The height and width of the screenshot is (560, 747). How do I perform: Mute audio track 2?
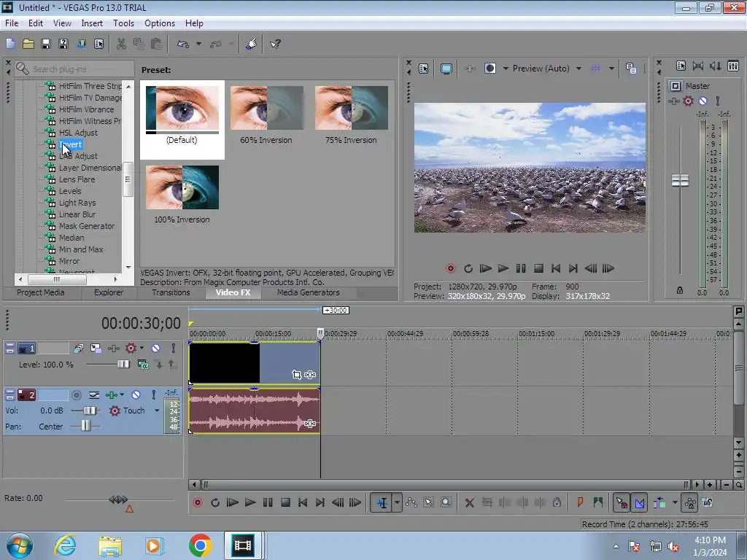(x=136, y=394)
